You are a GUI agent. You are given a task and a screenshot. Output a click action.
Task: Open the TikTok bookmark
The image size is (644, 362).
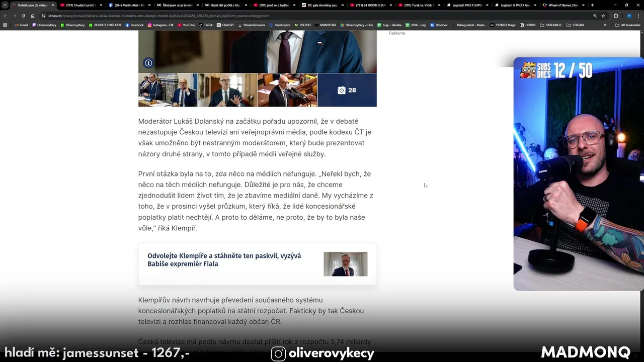pyautogui.click(x=206, y=25)
